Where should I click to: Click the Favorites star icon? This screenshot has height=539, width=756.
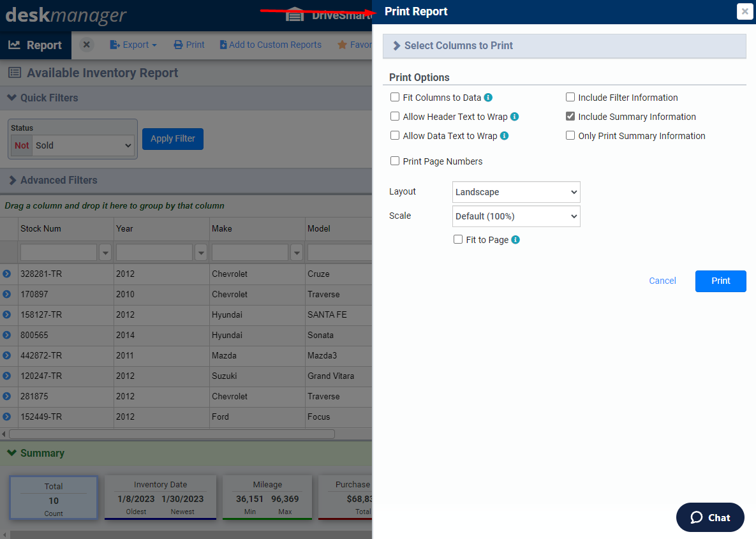pos(343,45)
